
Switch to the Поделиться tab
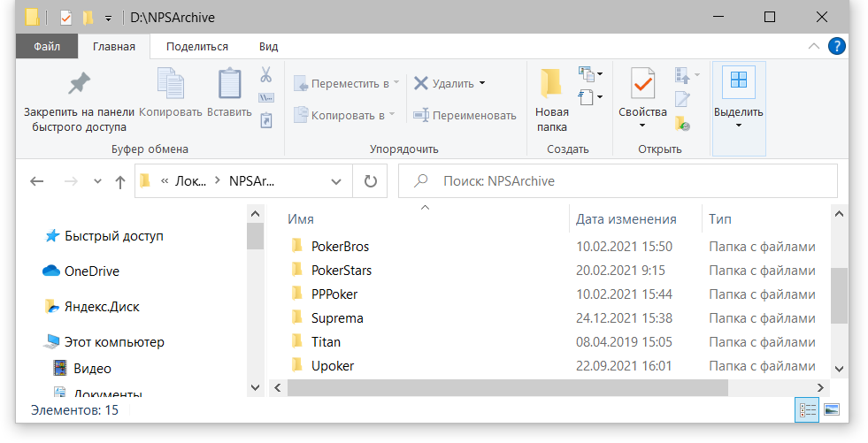197,47
